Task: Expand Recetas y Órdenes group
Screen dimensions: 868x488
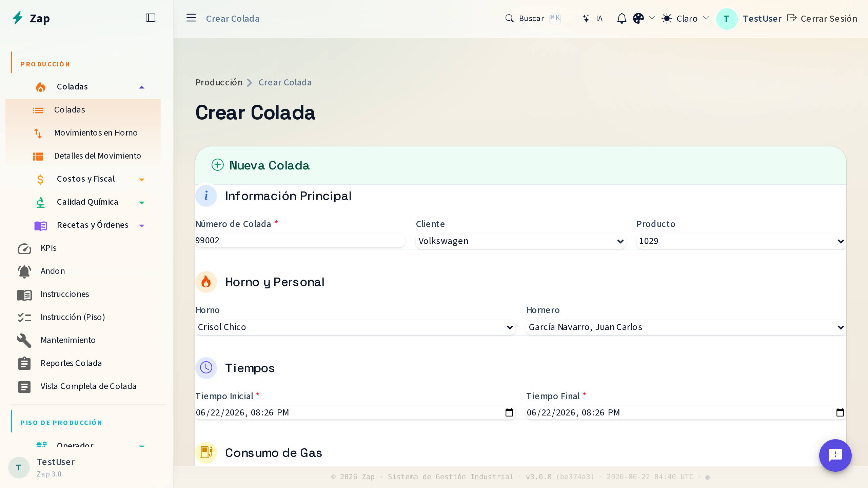Action: [142, 226]
